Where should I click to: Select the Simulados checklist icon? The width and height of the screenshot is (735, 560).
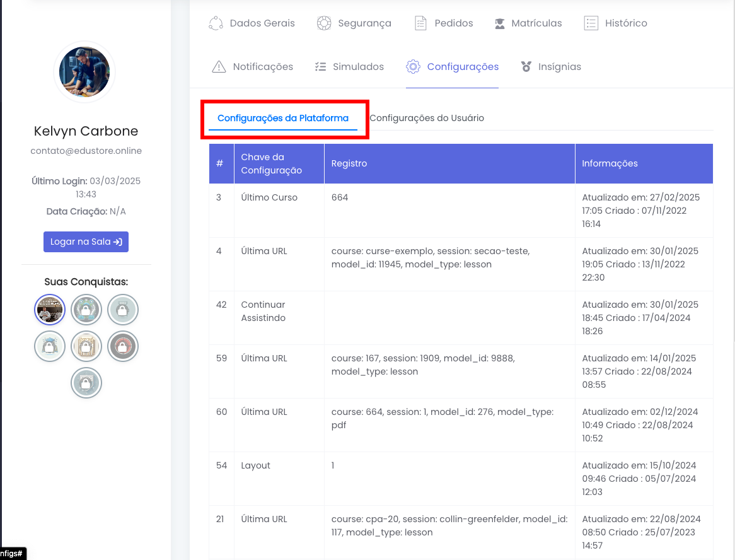click(x=320, y=67)
